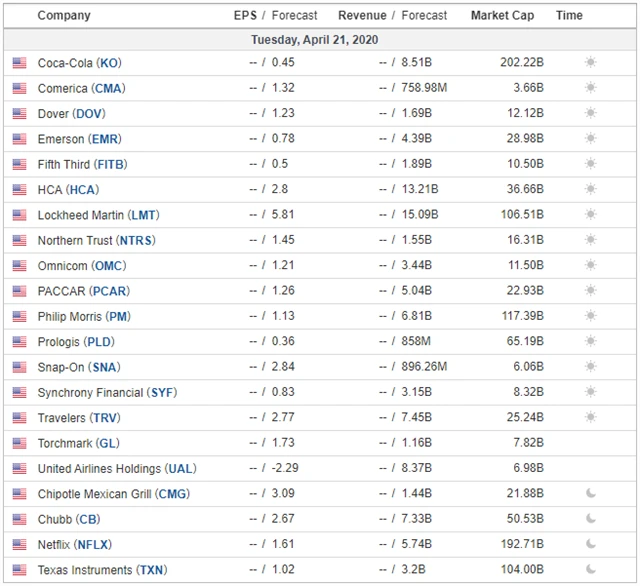Image resolution: width=640 pixels, height=586 pixels.
Task: Open the Lockheed Martin (LMT) link
Action: [x=98, y=215]
